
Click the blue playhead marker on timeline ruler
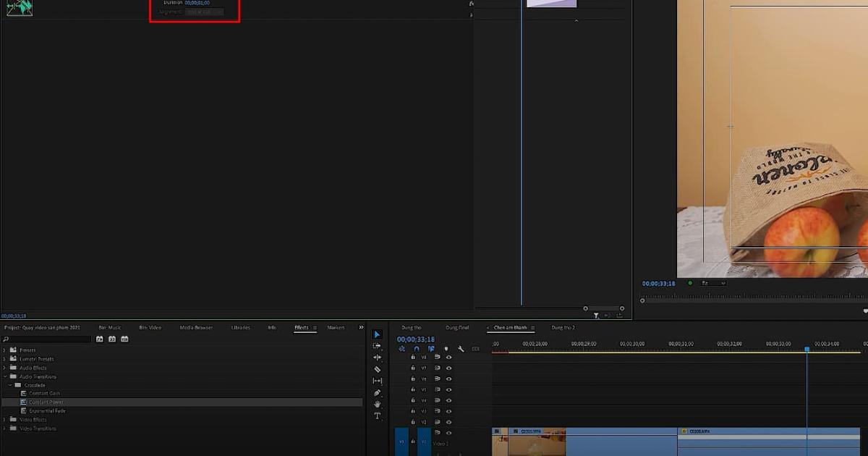click(807, 350)
